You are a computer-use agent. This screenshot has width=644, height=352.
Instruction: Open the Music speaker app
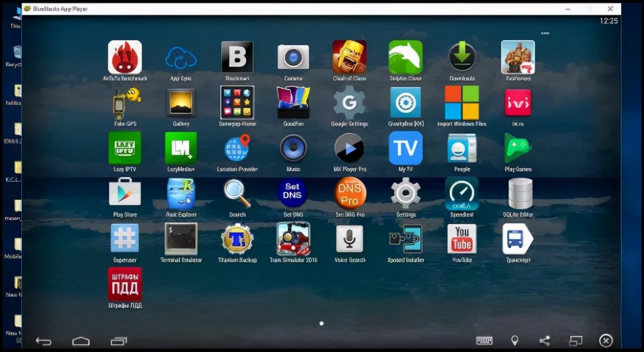coord(293,148)
